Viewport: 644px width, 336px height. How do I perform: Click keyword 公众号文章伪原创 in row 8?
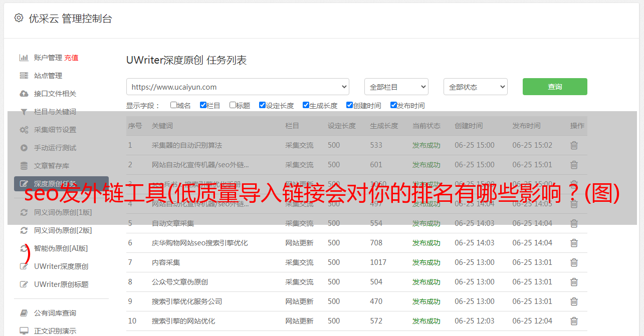point(179,282)
